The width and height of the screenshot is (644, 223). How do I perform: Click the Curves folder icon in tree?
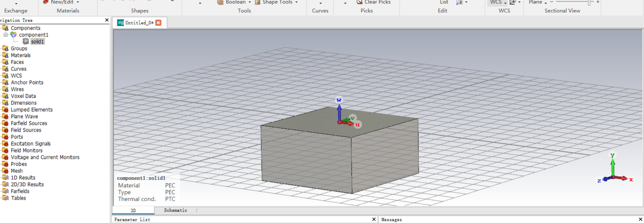[x=5, y=69]
